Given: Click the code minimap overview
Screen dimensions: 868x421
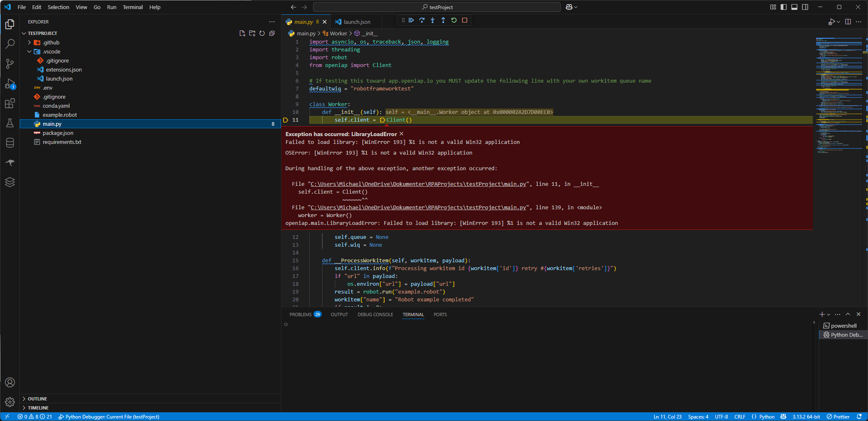Looking at the screenshot, I should click(x=839, y=95).
